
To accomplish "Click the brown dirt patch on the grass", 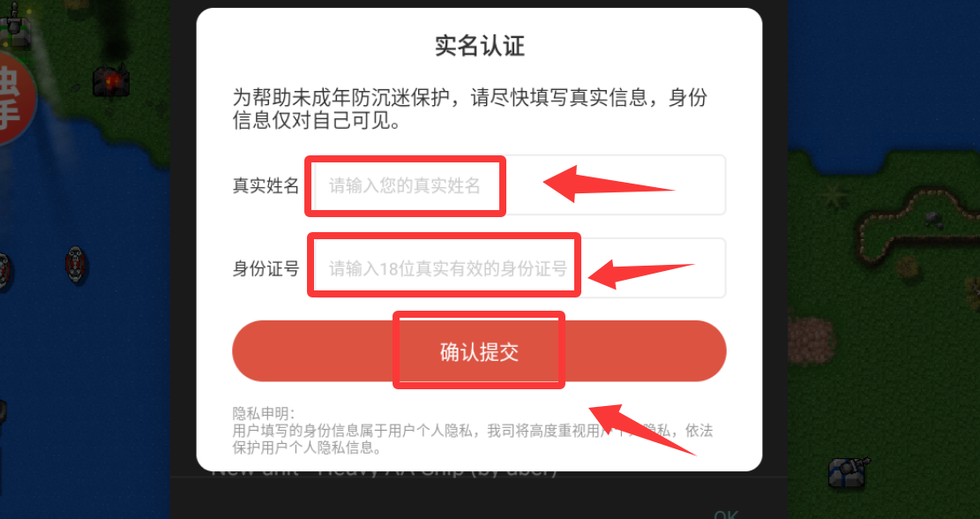I will (812, 340).
